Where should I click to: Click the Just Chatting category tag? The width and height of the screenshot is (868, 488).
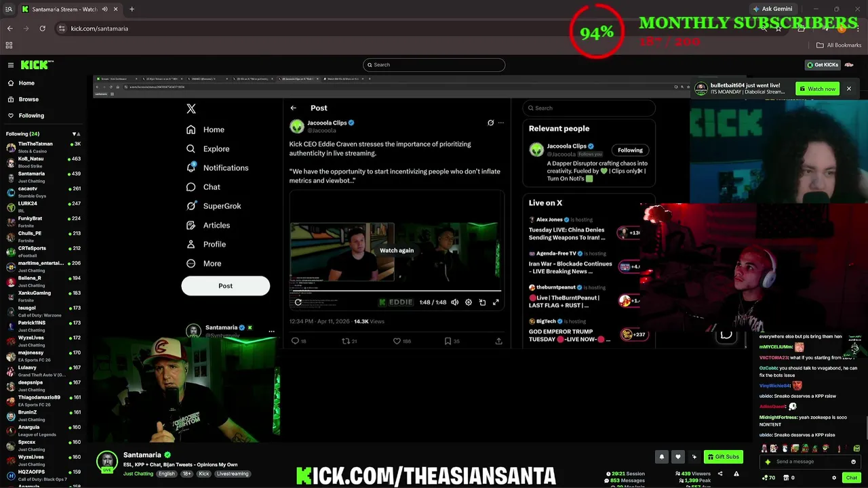pos(138,474)
